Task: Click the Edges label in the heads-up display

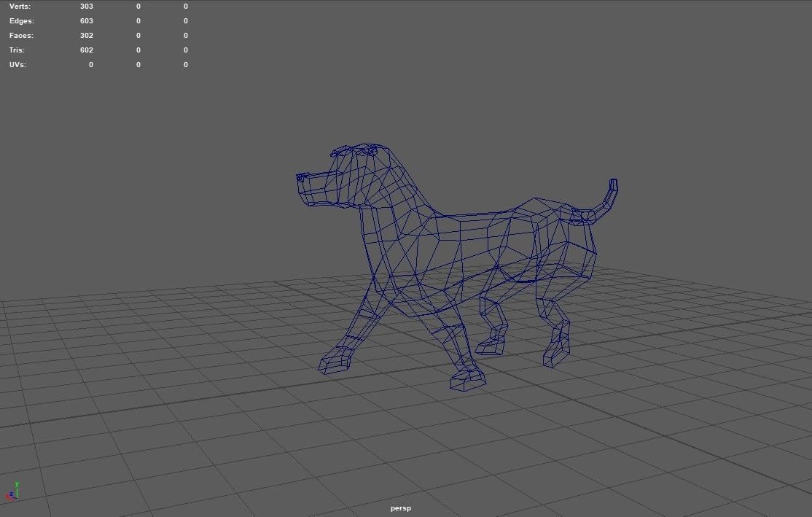Action: (x=22, y=20)
